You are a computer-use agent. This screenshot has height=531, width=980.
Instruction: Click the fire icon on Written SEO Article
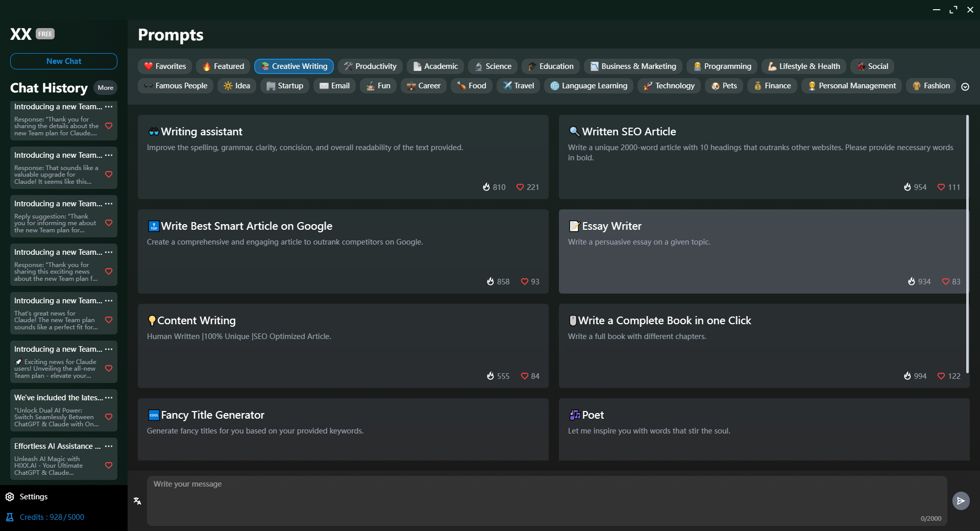[908, 187]
